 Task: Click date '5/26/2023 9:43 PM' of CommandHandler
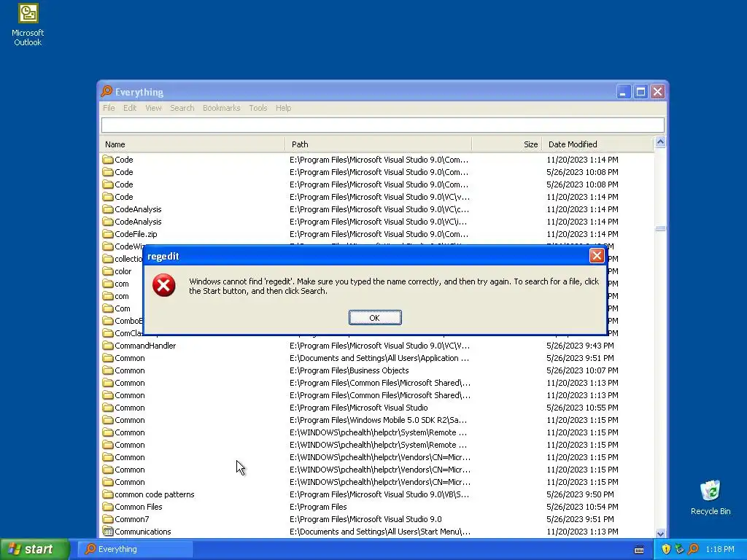[x=580, y=345]
